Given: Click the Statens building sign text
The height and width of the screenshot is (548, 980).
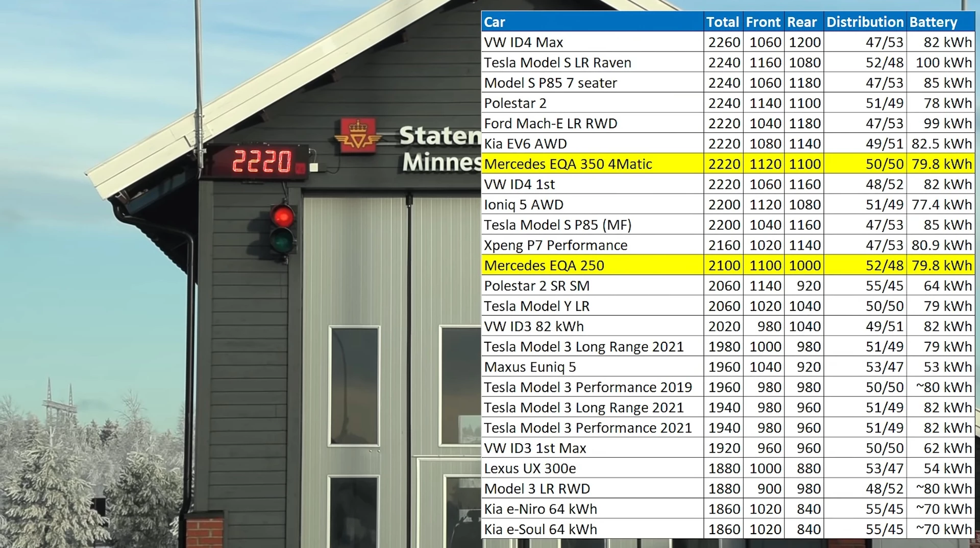Looking at the screenshot, I should coord(439,135).
